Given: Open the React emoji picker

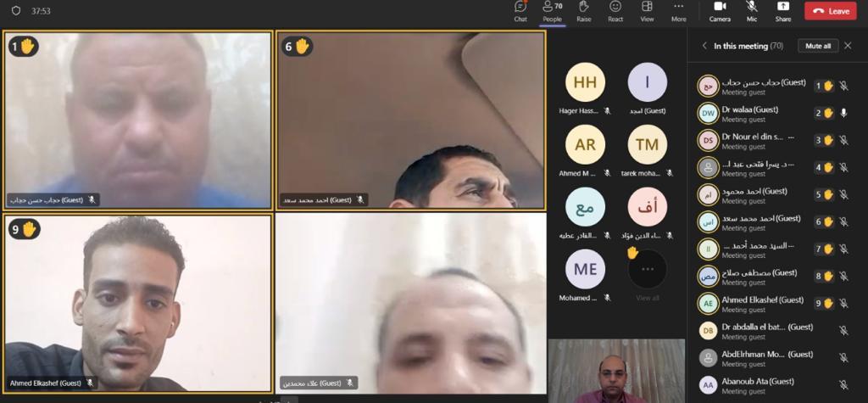Looking at the screenshot, I should (x=615, y=10).
